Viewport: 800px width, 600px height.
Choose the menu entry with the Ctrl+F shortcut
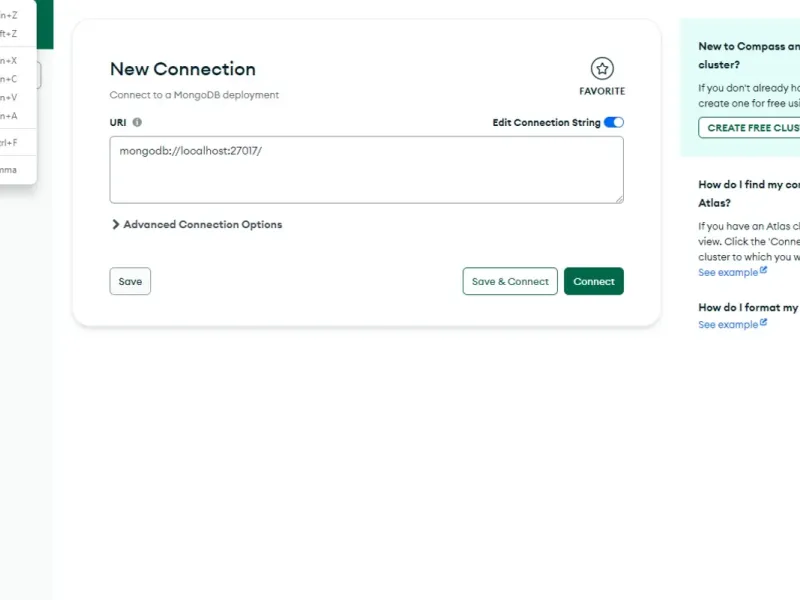12,142
